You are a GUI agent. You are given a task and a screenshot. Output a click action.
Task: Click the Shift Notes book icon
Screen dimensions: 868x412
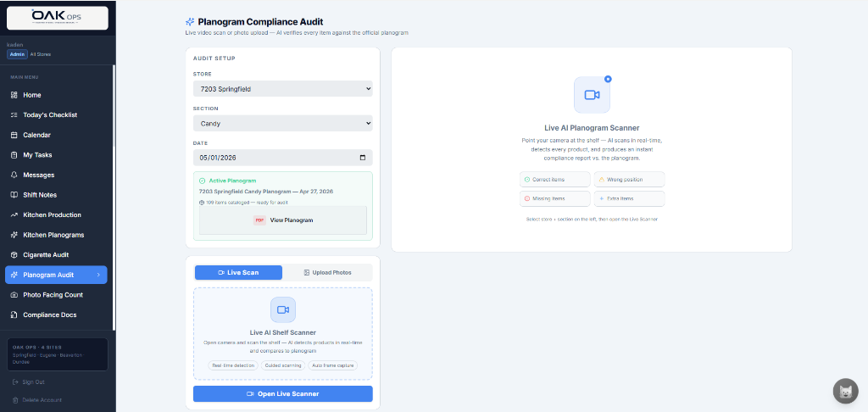pos(14,195)
